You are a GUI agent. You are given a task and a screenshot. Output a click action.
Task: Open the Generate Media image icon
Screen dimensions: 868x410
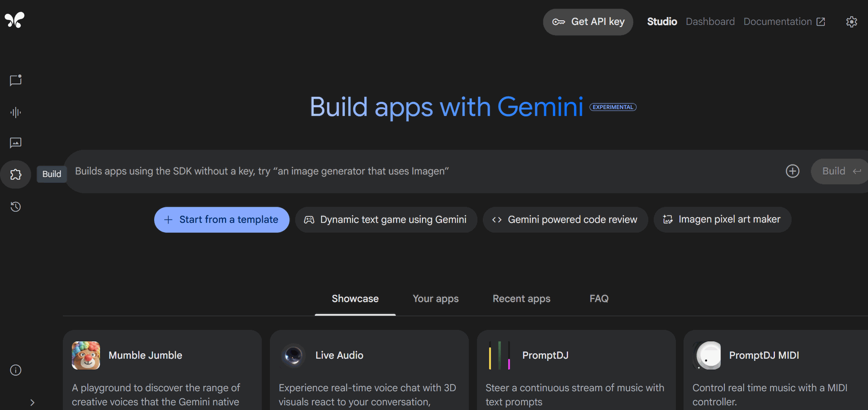[x=16, y=143]
